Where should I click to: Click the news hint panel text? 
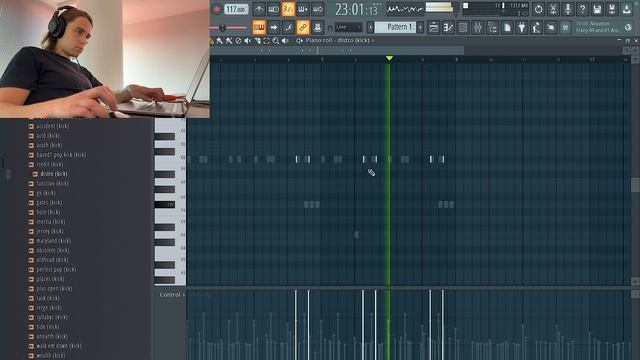[x=597, y=27]
